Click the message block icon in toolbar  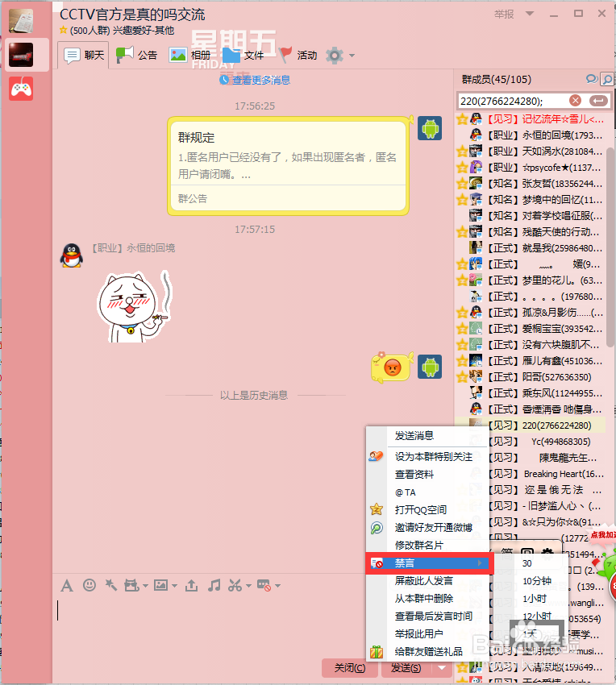coord(264,585)
